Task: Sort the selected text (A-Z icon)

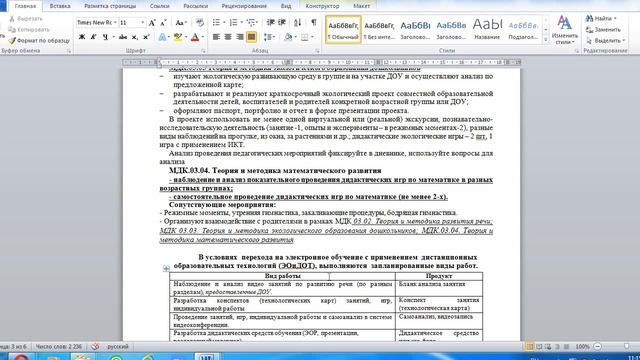Action: [298, 22]
